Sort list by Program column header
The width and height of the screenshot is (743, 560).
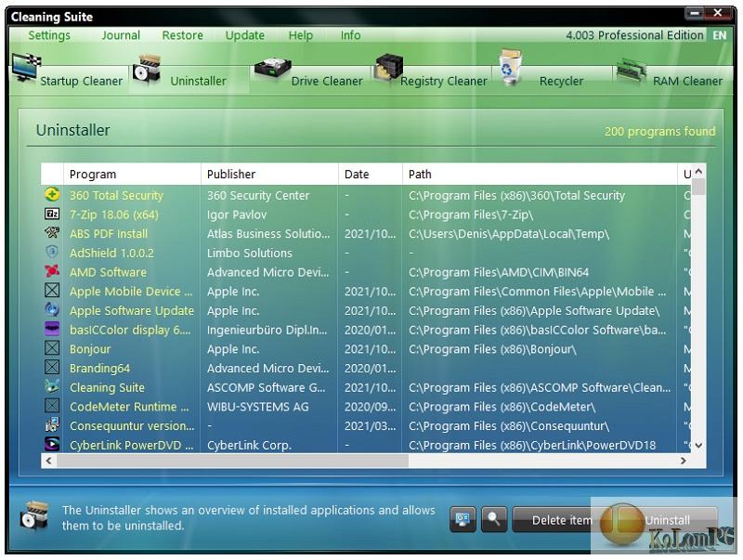click(132, 175)
